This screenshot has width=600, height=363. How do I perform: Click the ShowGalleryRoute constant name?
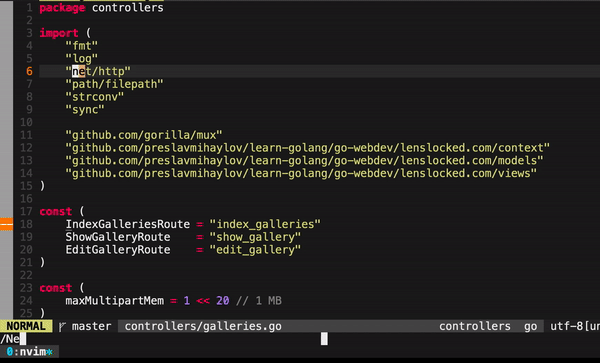pos(118,237)
